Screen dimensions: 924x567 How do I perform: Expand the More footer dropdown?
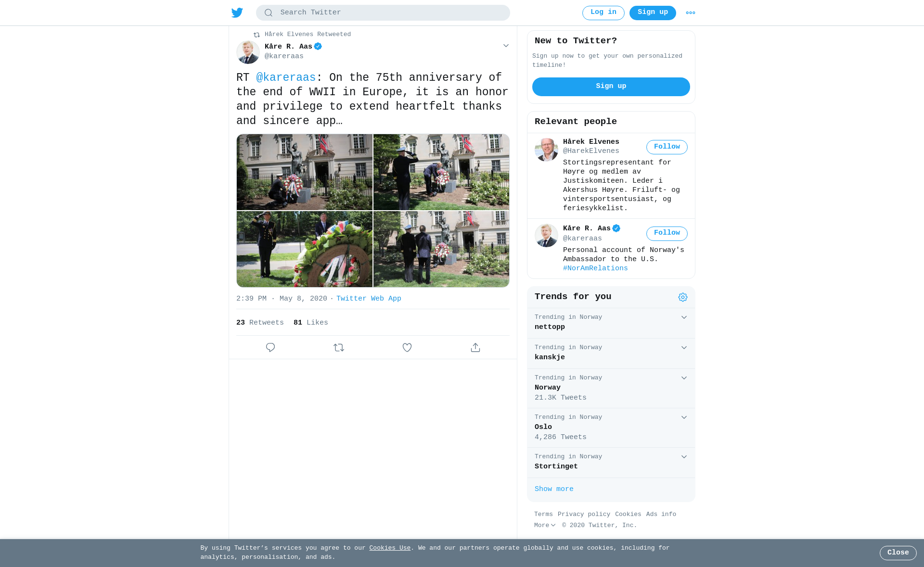(x=545, y=525)
